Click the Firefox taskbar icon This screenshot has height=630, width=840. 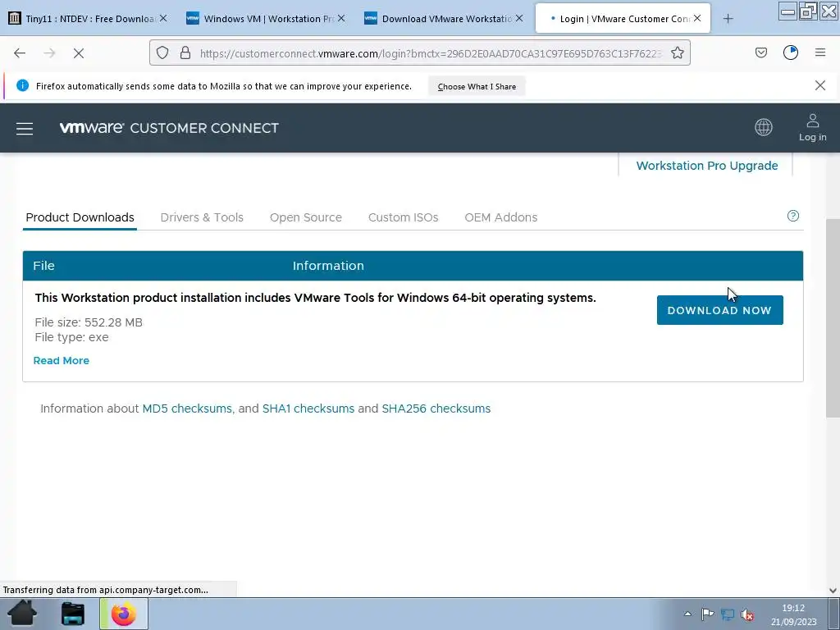(x=124, y=614)
